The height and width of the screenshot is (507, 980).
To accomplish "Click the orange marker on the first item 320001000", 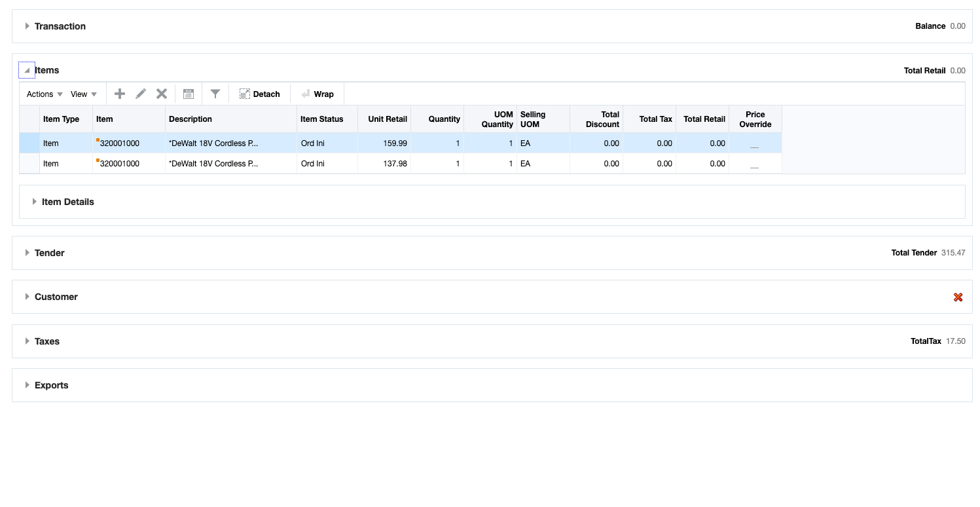I will click(97, 139).
